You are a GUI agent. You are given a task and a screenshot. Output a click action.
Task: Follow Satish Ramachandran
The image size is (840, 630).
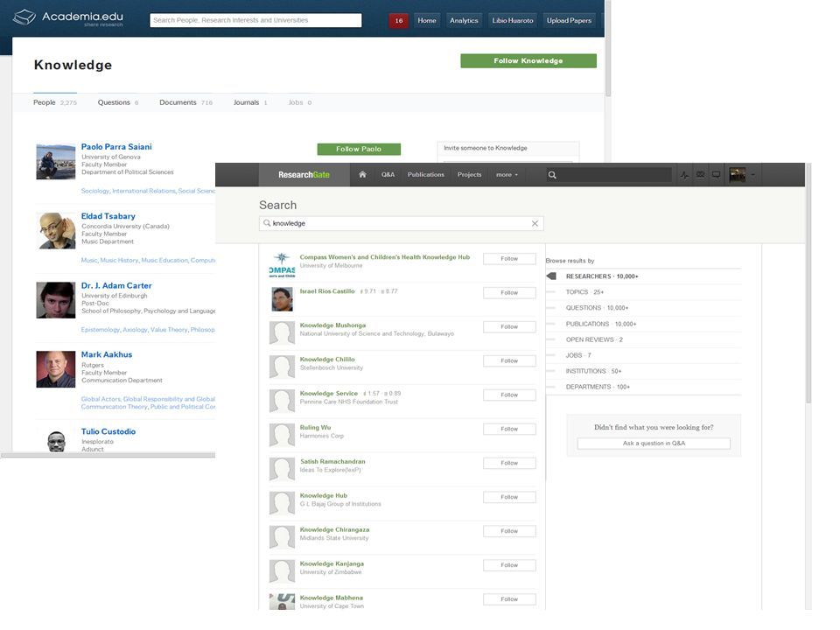click(x=509, y=463)
